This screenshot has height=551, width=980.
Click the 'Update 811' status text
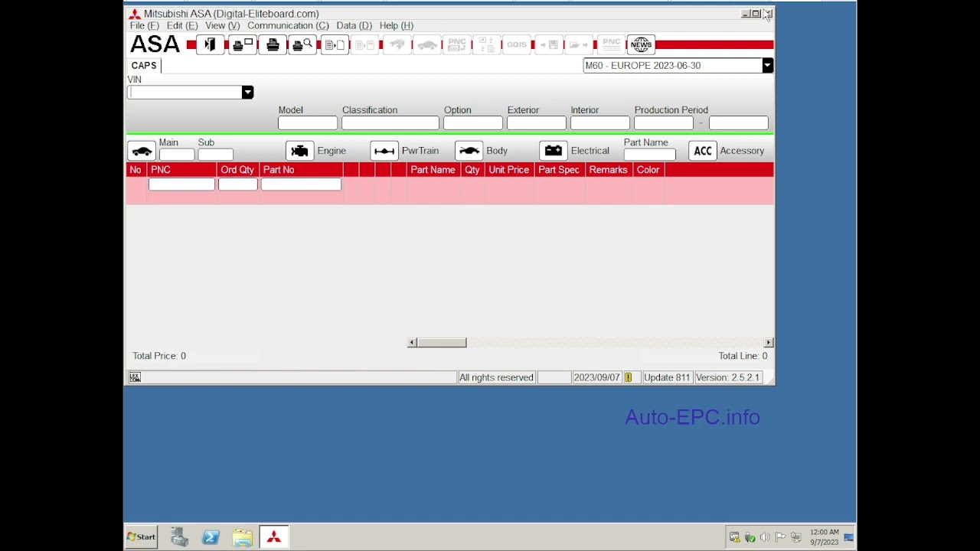667,377
